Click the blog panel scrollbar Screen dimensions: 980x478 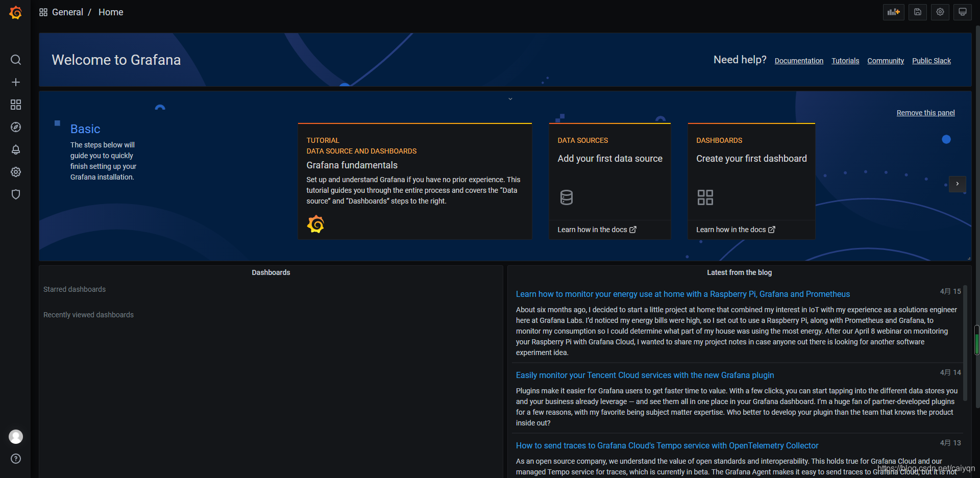click(x=965, y=343)
